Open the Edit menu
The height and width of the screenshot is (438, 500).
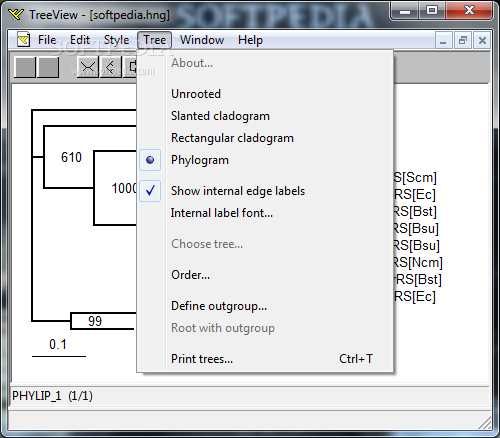coord(80,40)
